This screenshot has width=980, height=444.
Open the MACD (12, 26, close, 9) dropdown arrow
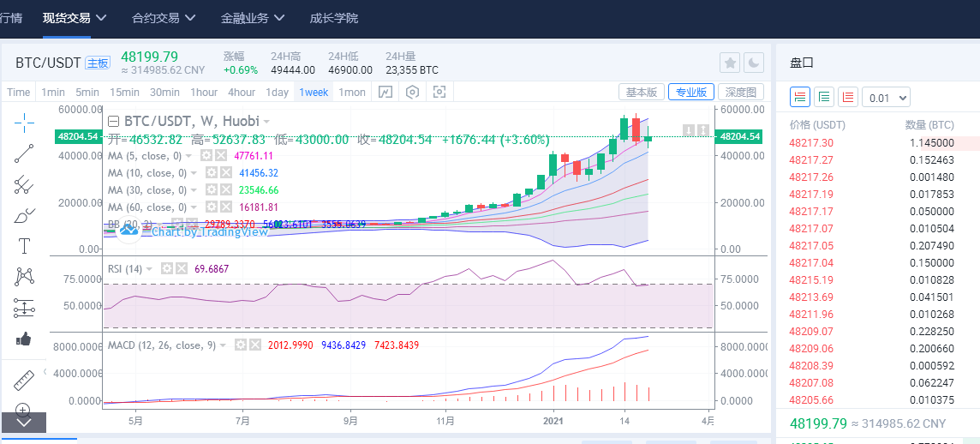223,345
